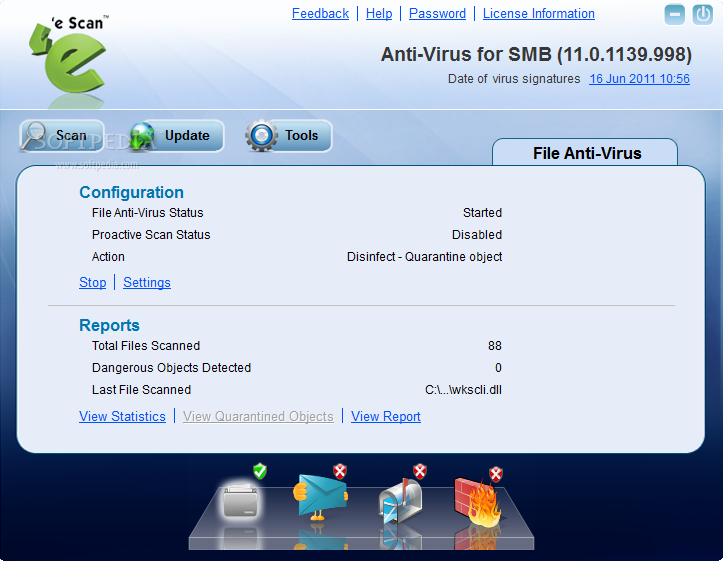This screenshot has width=723, height=561.
Task: Select the Anti-Spam mailbox icon
Action: coord(400,501)
